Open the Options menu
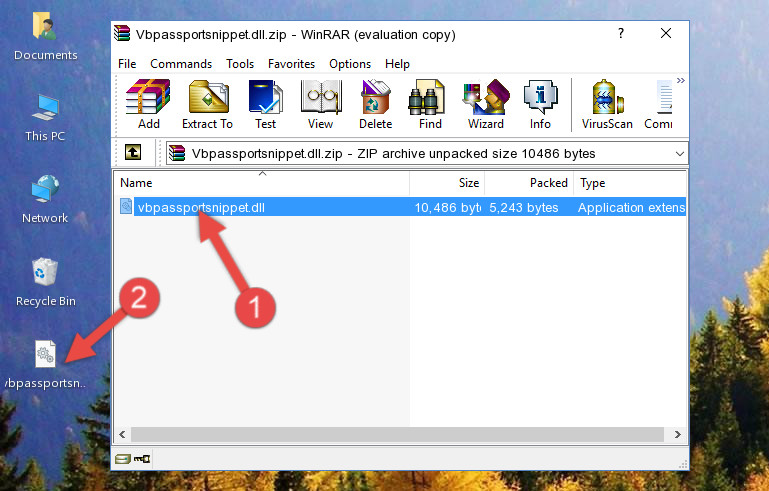Viewport: 769px width, 491px height. click(350, 64)
